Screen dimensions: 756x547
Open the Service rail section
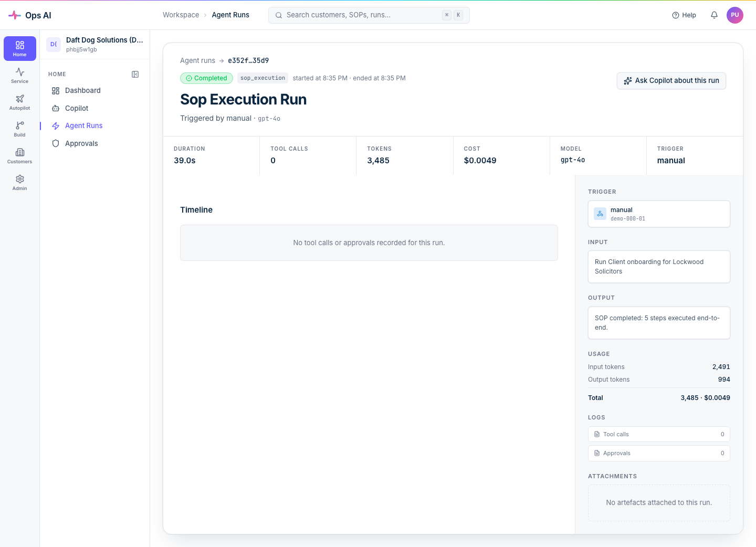[20, 75]
